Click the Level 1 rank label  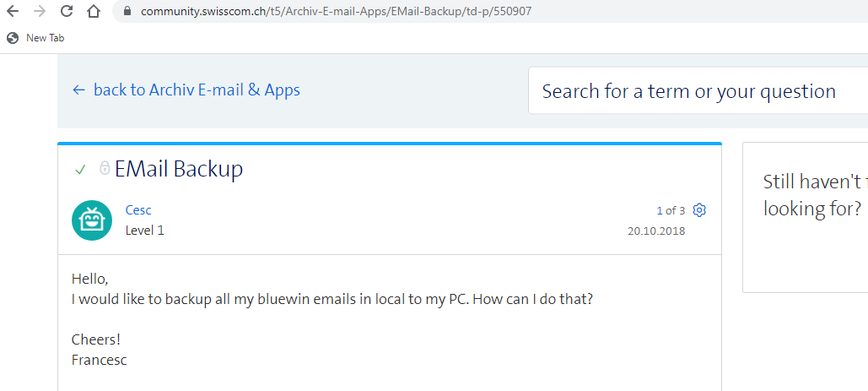pyautogui.click(x=145, y=231)
